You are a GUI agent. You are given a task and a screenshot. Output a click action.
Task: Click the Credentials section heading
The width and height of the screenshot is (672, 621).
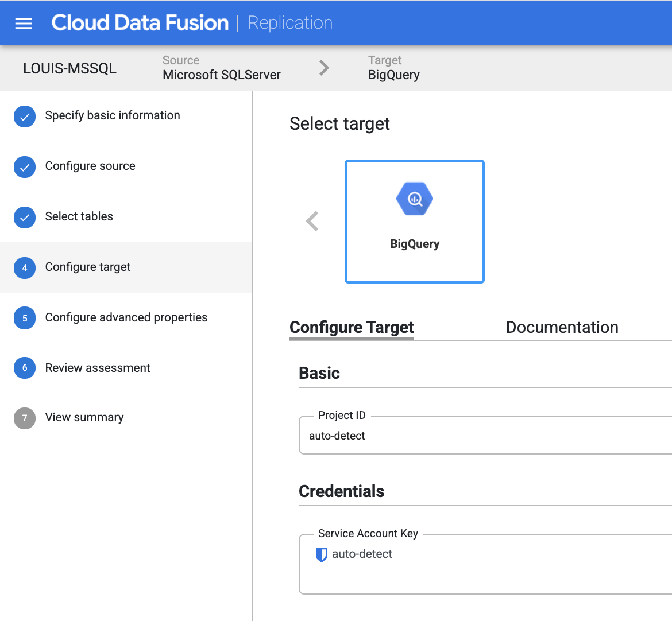342,492
